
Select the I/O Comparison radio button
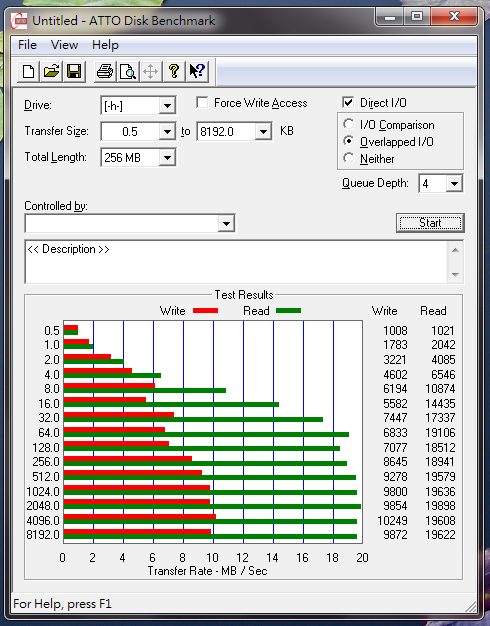pos(348,124)
